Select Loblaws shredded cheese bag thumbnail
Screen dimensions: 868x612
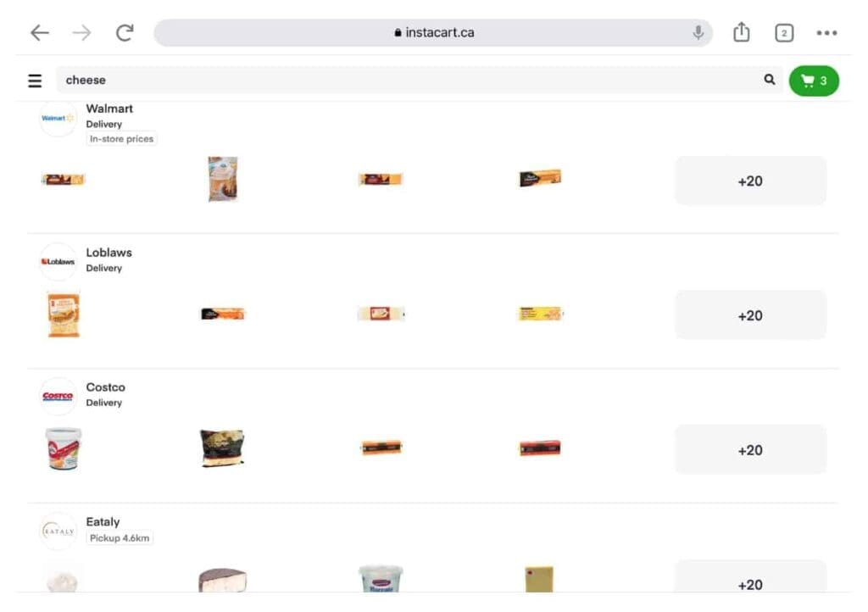64,314
